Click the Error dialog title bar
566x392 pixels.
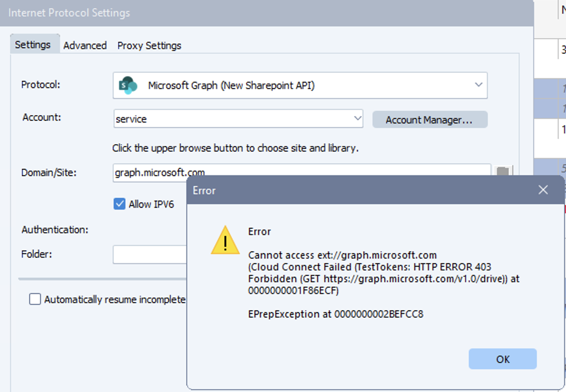click(376, 190)
